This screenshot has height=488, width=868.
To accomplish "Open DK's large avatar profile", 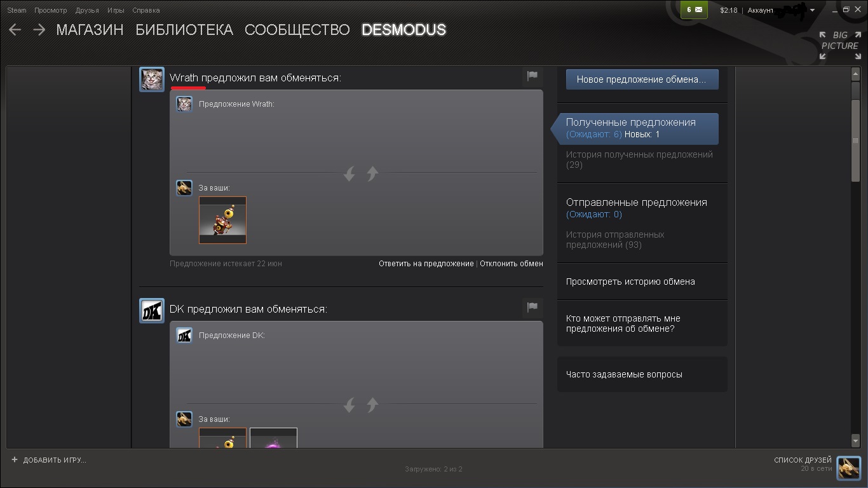I will (x=152, y=311).
